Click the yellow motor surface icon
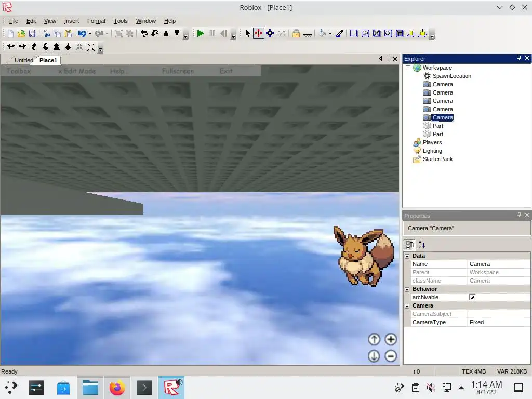532x399 pixels. tap(422, 33)
